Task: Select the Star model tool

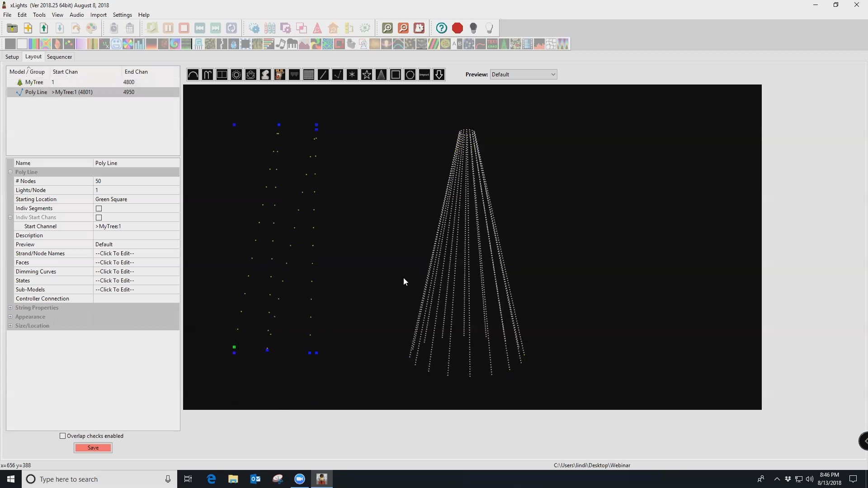Action: click(x=367, y=75)
